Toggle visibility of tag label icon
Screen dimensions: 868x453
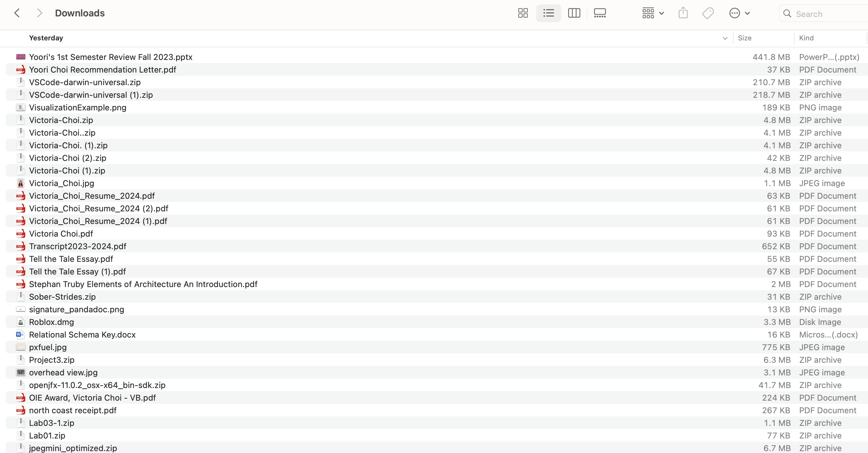pyautogui.click(x=708, y=13)
